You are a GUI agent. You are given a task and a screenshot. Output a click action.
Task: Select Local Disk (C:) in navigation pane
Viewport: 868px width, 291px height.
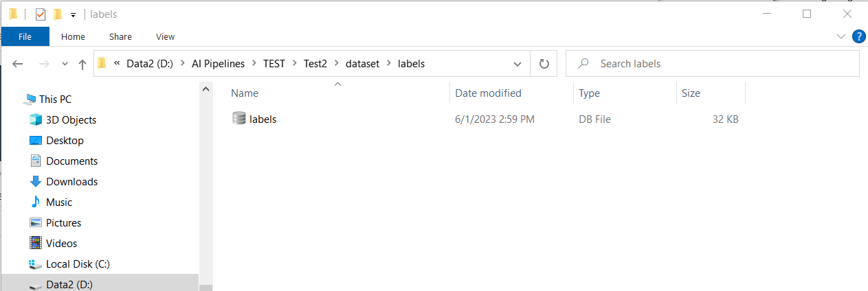[x=78, y=264]
